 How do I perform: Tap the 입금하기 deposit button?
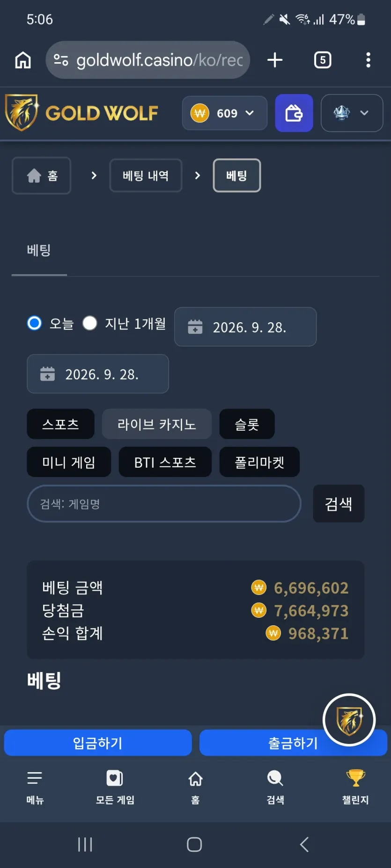98,743
